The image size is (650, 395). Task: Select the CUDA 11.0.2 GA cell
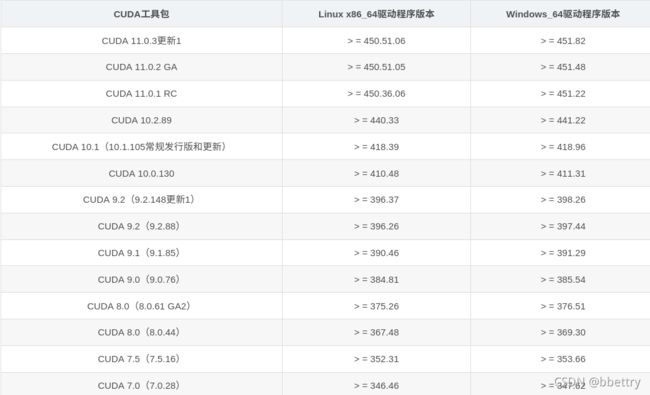pyautogui.click(x=141, y=67)
